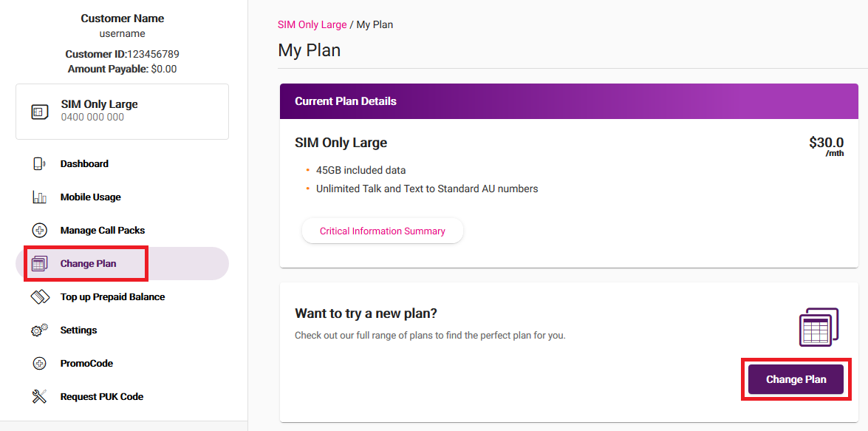This screenshot has height=431, width=868.
Task: Open Top up Prepaid Balance
Action: coord(112,296)
